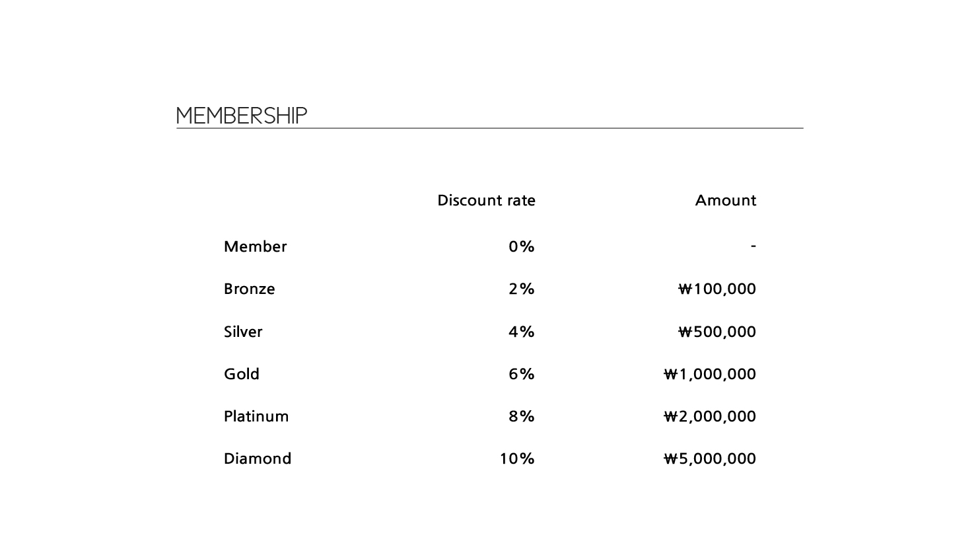The width and height of the screenshot is (980, 545).
Task: Click the ₩100,000 amount
Action: tap(717, 289)
